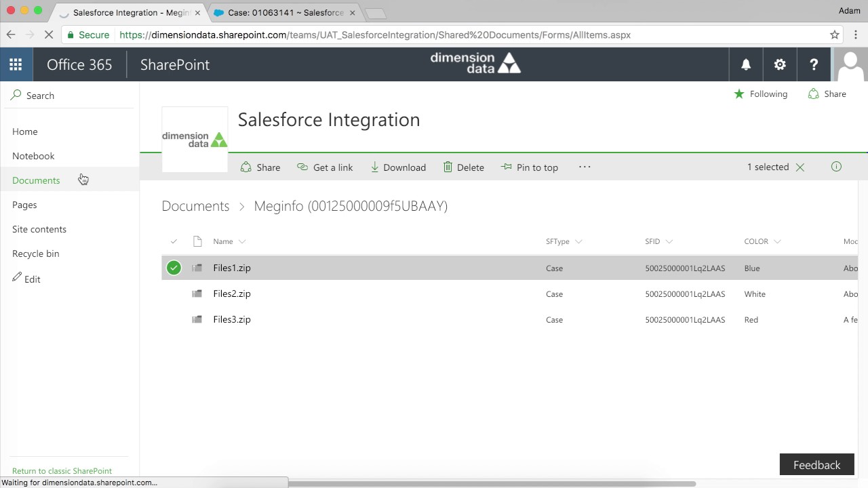The width and height of the screenshot is (868, 488).
Task: Click the Salesforce Integration site title
Action: pos(329,119)
